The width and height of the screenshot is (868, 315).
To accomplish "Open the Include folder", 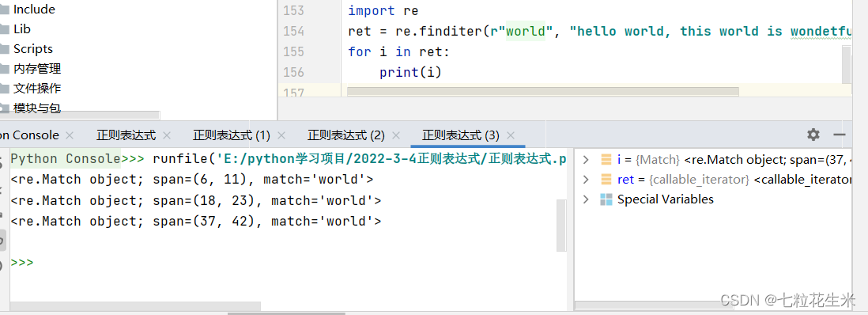I will 34,9.
